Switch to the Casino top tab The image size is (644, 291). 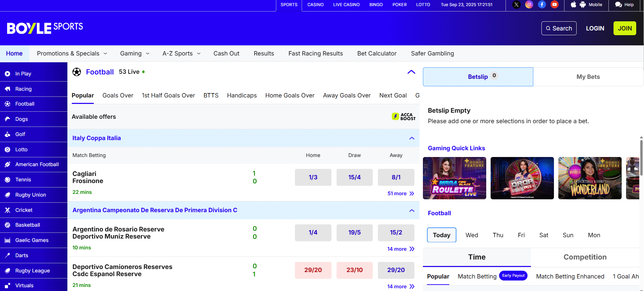click(x=316, y=5)
